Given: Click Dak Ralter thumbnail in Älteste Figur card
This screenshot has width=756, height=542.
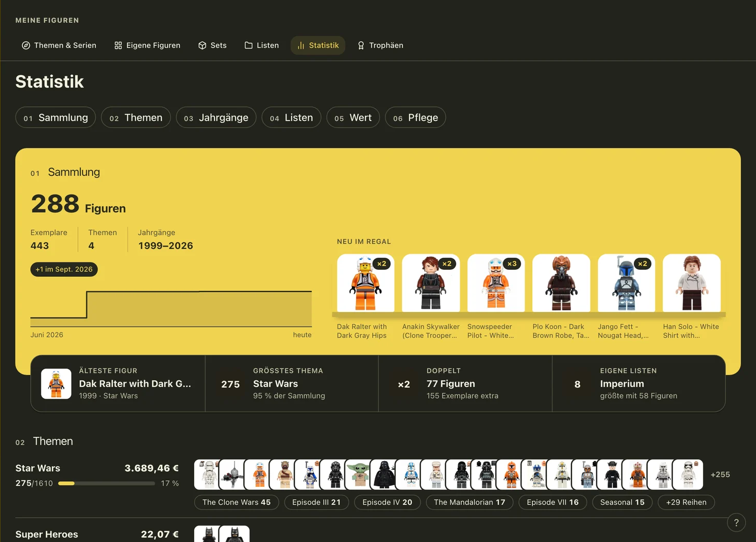Looking at the screenshot, I should (56, 384).
